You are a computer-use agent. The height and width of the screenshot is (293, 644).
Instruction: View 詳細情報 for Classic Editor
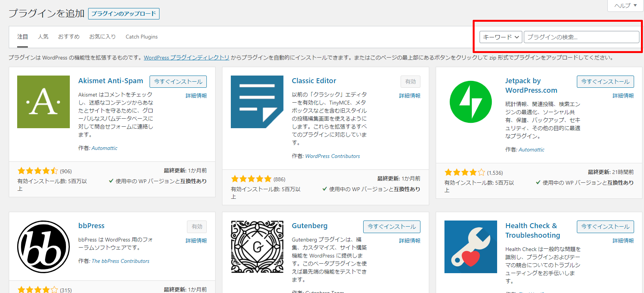point(409,96)
